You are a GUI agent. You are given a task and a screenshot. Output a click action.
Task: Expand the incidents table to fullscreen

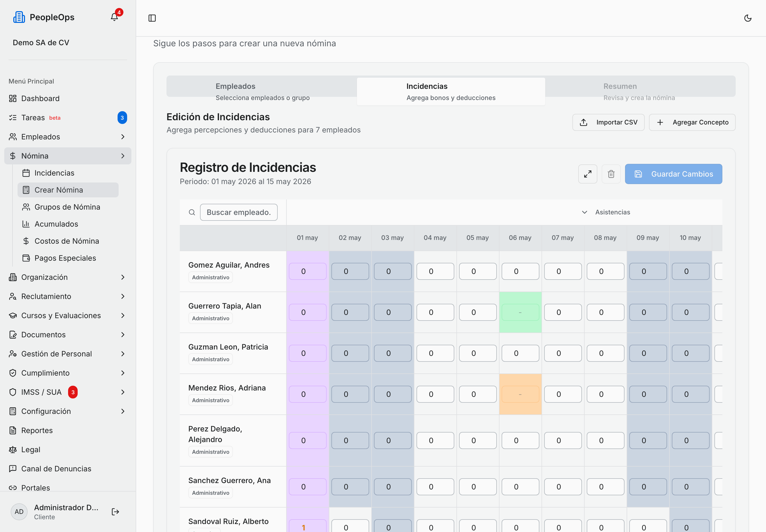click(588, 174)
